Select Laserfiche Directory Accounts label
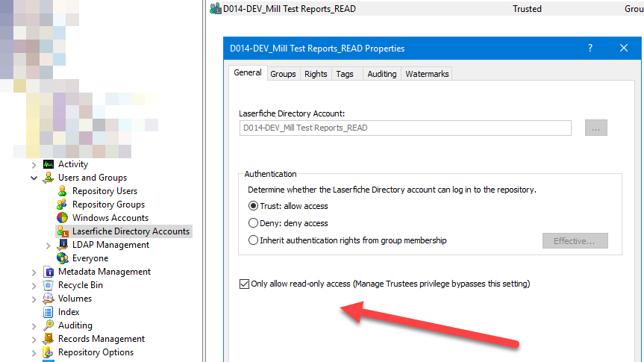Image resolution: width=644 pixels, height=362 pixels. click(x=131, y=231)
